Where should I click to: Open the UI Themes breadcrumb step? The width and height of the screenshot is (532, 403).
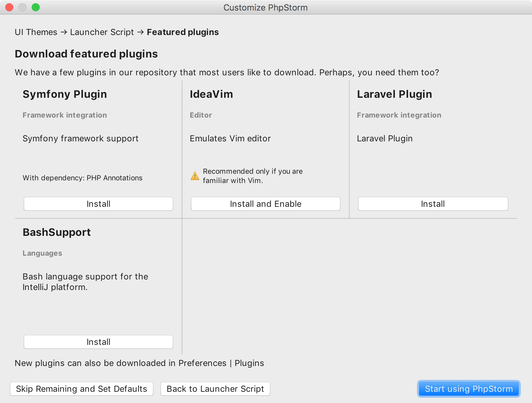[x=36, y=32]
